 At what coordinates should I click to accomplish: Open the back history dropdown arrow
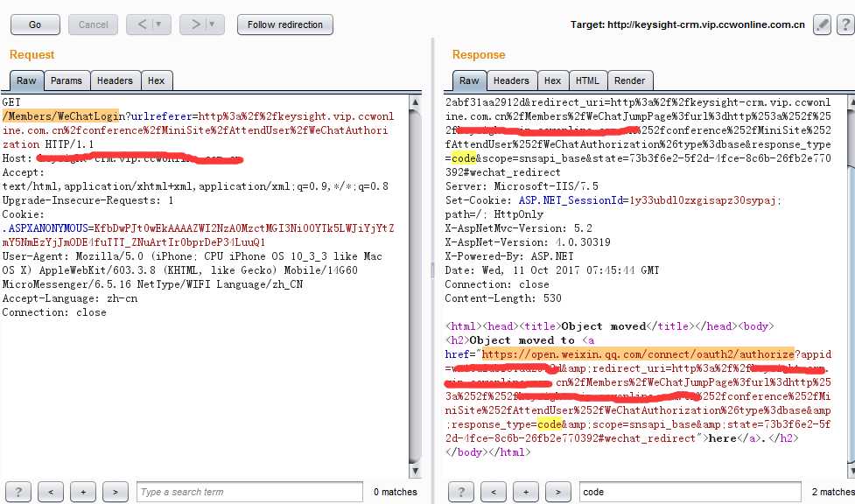[x=158, y=24]
